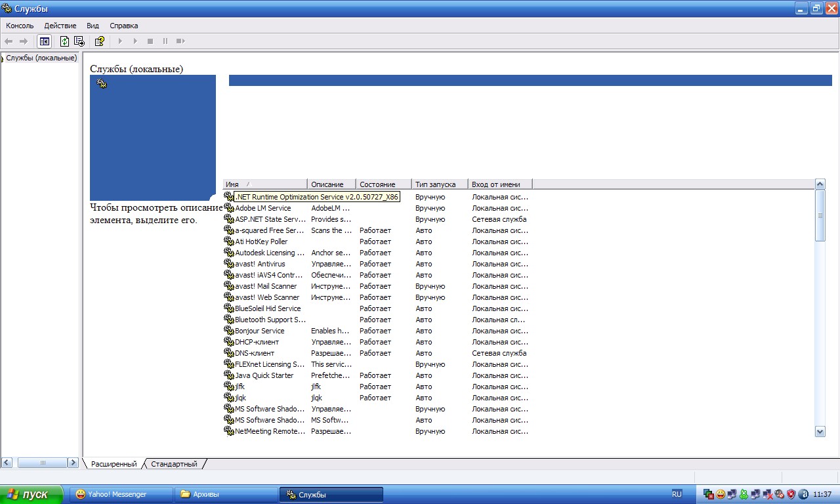Click left arrow of console tree horizontal scrollbar
The height and width of the screenshot is (504, 840).
click(7, 463)
